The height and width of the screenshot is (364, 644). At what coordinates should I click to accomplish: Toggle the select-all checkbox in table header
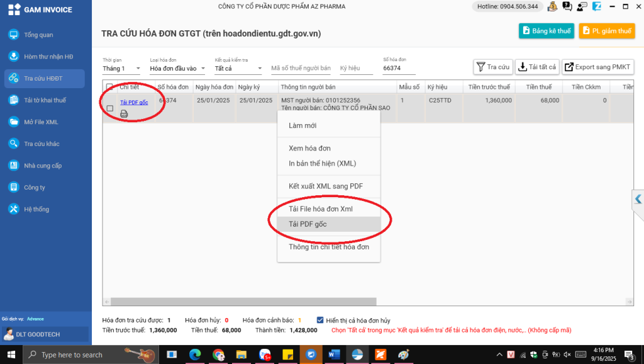(x=109, y=87)
